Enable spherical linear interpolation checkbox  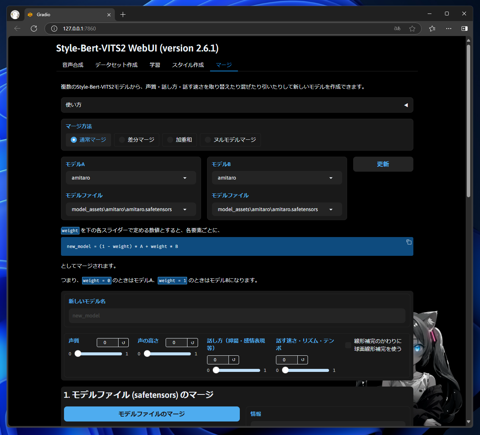tap(348, 345)
